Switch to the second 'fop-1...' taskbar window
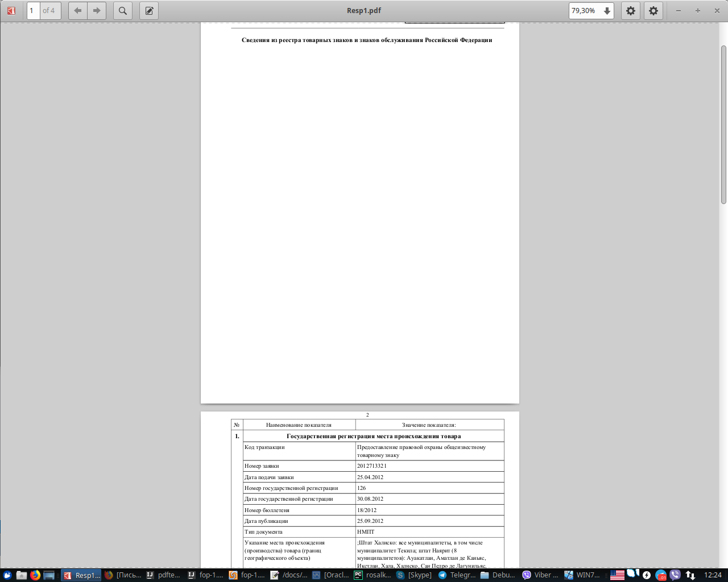The image size is (728, 582). click(x=247, y=575)
